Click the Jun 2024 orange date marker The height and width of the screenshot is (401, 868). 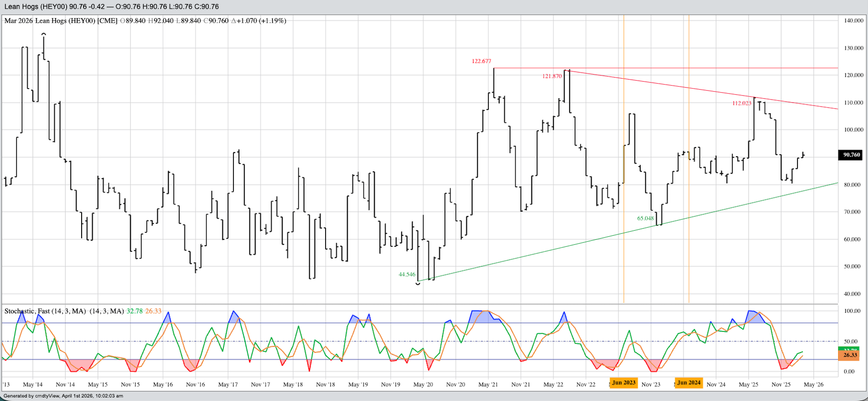(x=689, y=382)
